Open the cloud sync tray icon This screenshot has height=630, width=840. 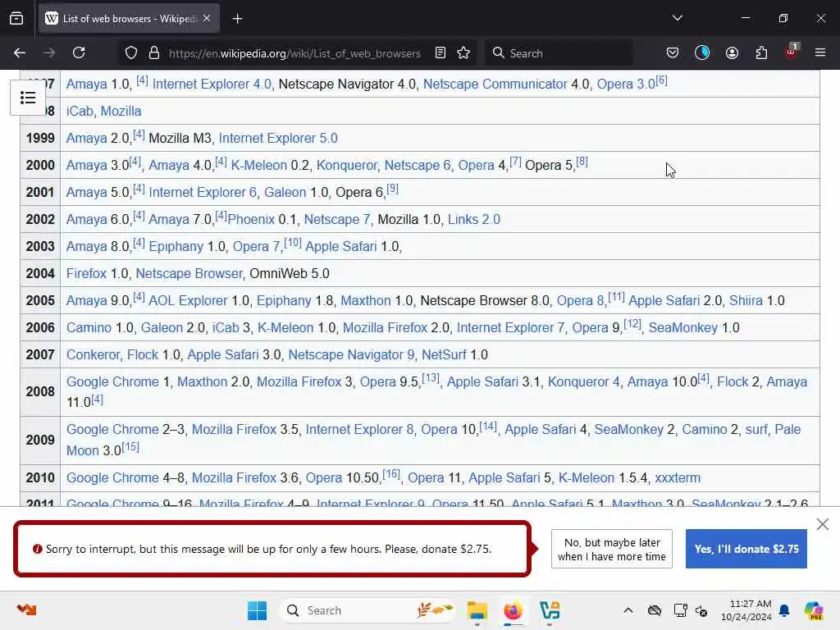coord(654,610)
